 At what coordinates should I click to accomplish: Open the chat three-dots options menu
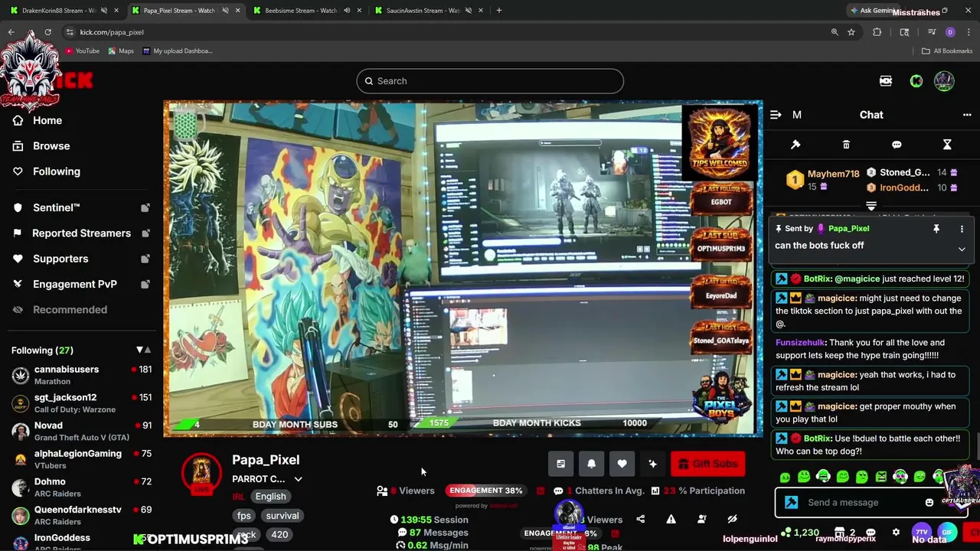click(967, 115)
